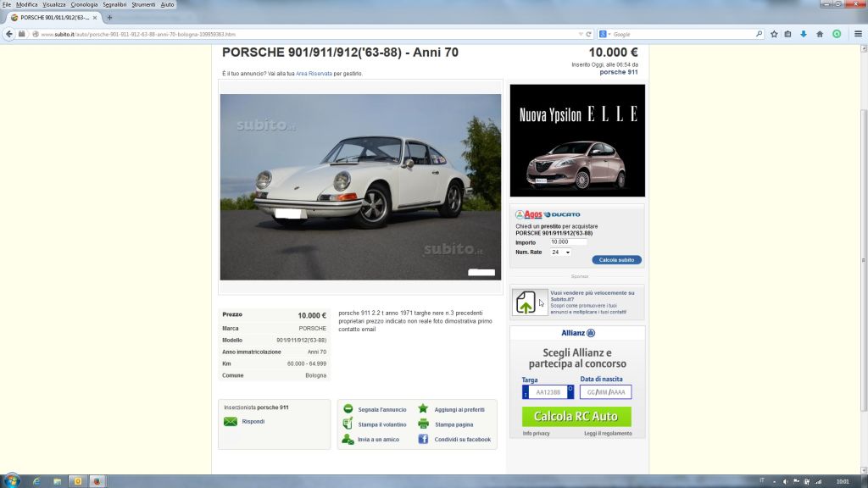The image size is (868, 488).
Task: Click the Invia a un amico icon
Action: point(348,440)
